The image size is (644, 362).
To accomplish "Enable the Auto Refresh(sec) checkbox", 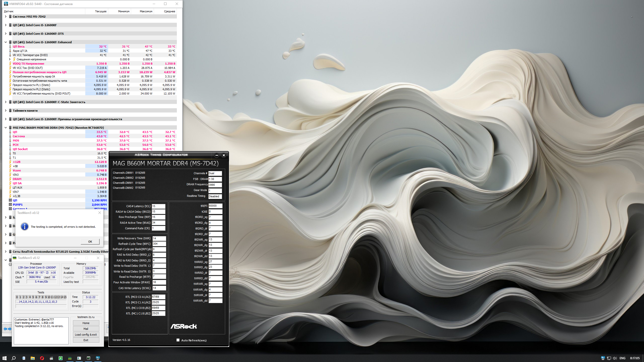I will pos(178,340).
